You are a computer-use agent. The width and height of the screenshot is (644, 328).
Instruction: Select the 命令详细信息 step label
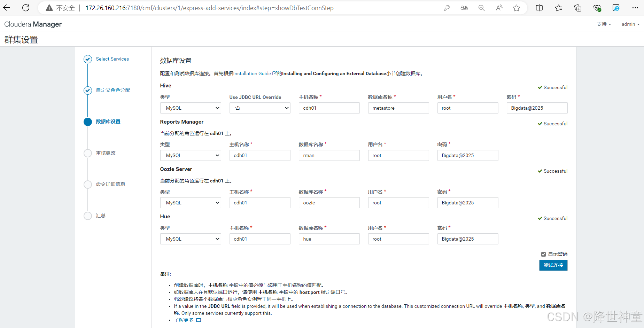(x=111, y=185)
